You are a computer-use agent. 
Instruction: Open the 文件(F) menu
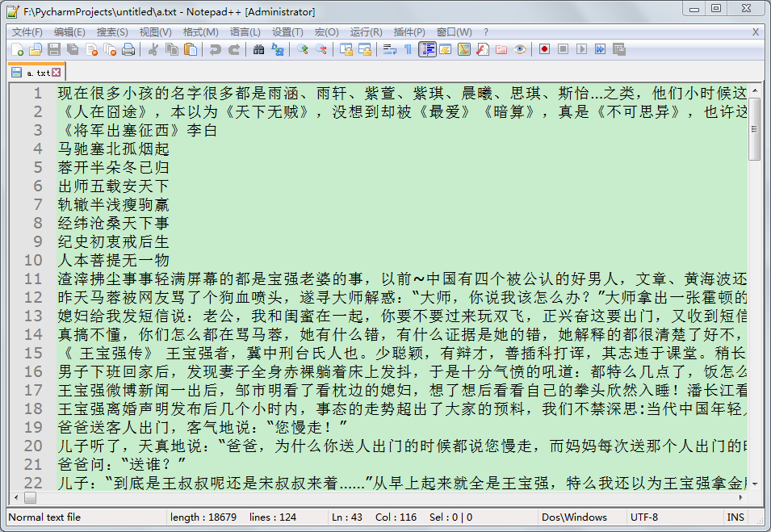[x=27, y=32]
